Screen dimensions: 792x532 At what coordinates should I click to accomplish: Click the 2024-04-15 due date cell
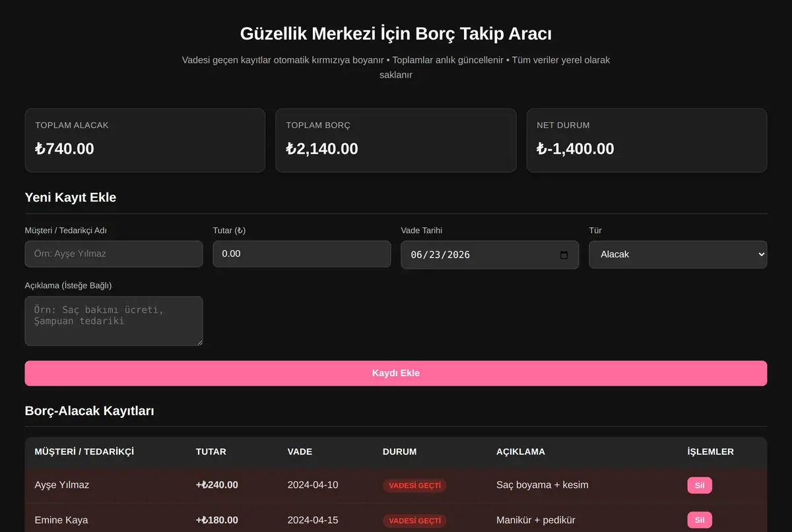tap(313, 520)
